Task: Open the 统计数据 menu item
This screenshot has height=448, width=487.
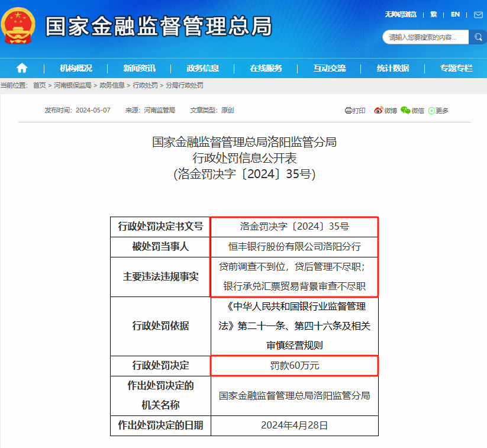Action: click(x=393, y=68)
